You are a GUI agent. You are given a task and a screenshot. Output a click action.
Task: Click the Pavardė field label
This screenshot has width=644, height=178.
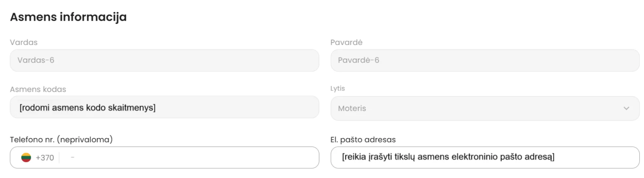(346, 42)
